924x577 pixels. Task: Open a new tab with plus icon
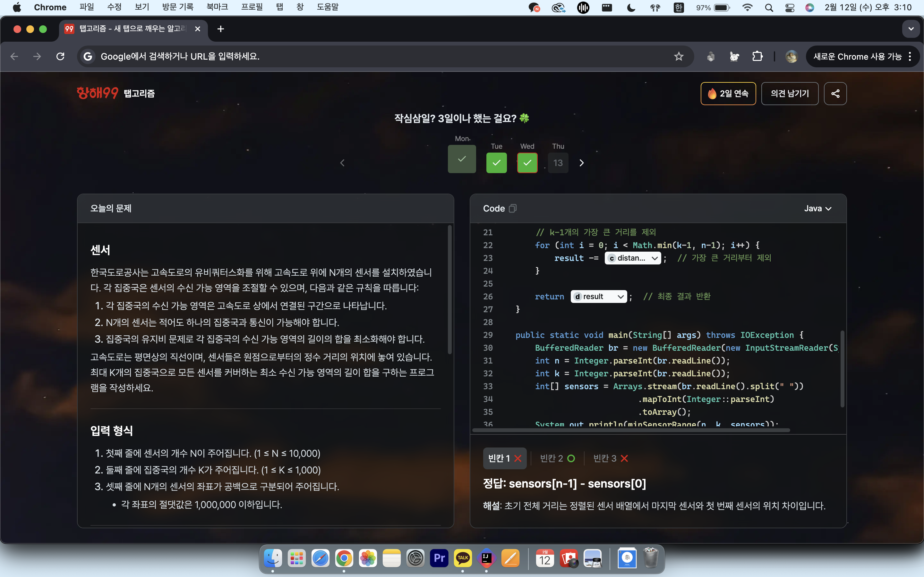pyautogui.click(x=220, y=29)
